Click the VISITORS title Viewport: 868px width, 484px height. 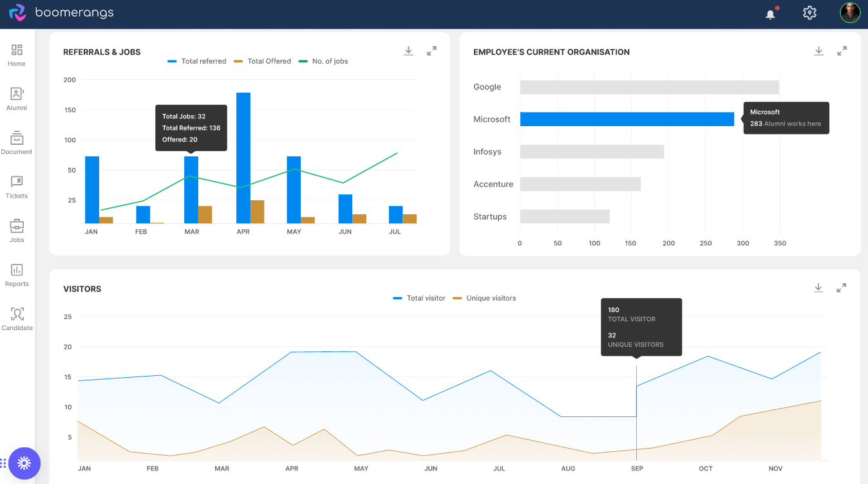click(82, 289)
